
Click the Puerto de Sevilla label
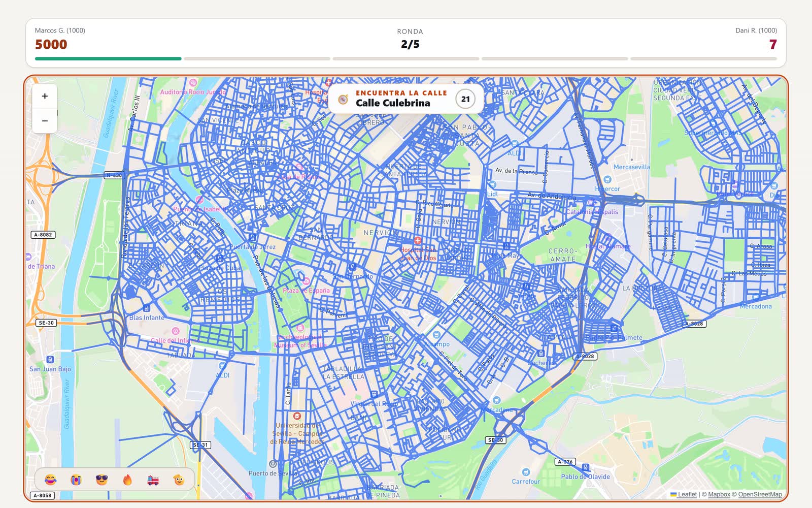click(x=273, y=473)
